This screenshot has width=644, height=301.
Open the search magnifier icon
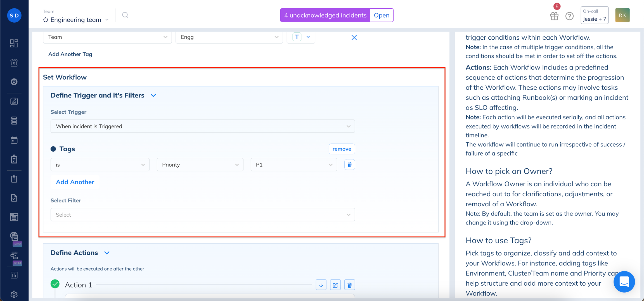pos(125,15)
